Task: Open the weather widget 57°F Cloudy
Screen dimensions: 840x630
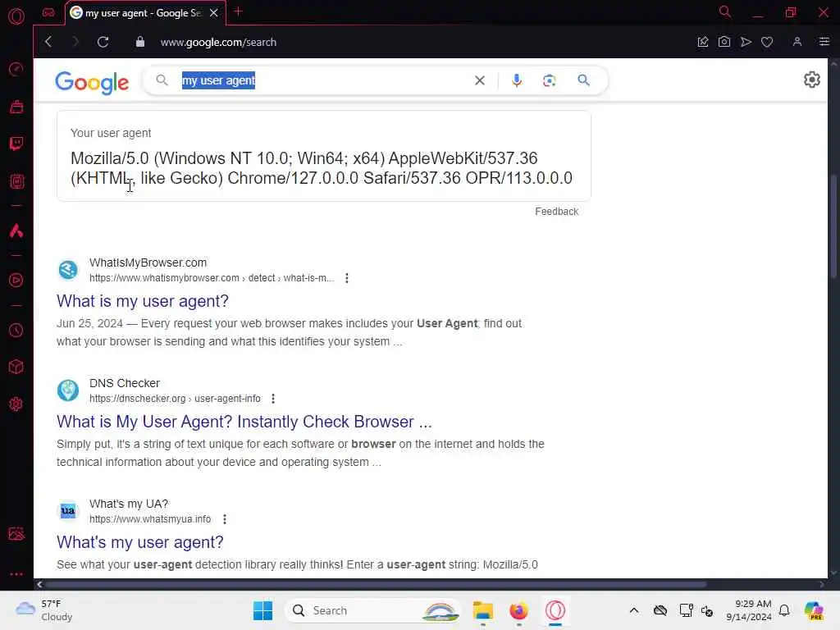Action: point(44,610)
